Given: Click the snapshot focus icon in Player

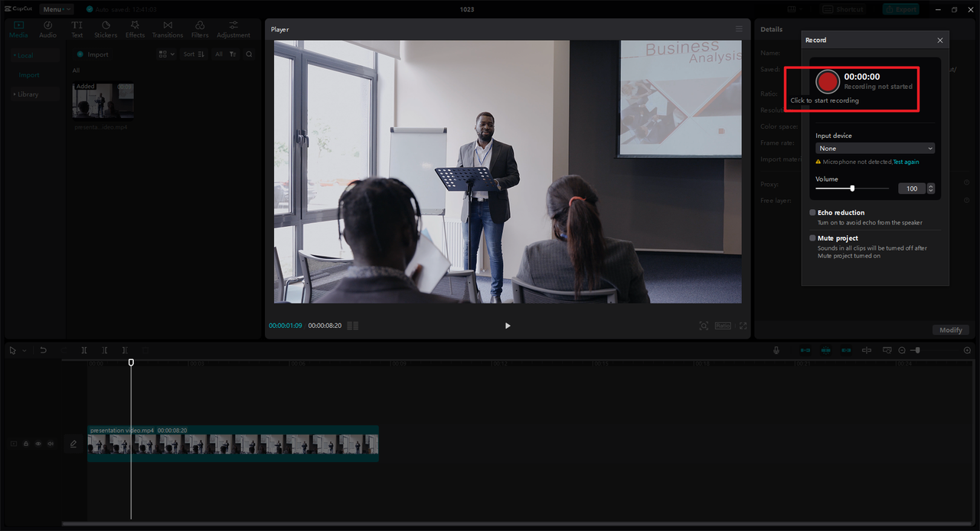Looking at the screenshot, I should pyautogui.click(x=704, y=326).
